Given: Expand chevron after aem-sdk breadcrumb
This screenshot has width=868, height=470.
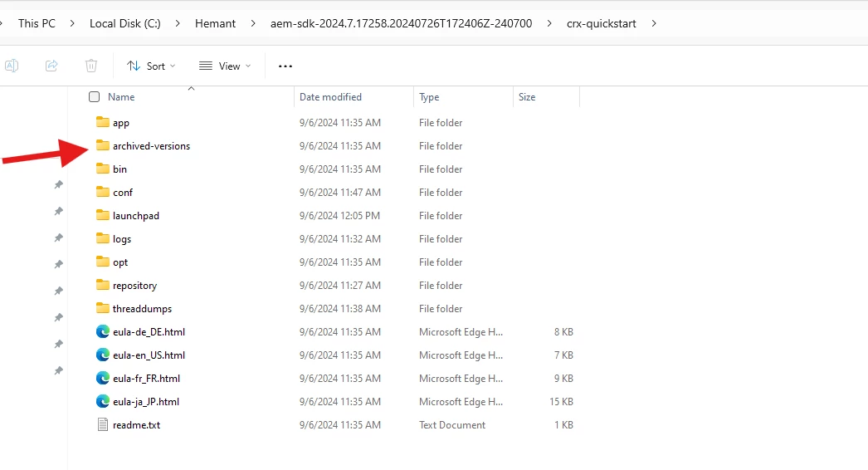Looking at the screenshot, I should 549,23.
